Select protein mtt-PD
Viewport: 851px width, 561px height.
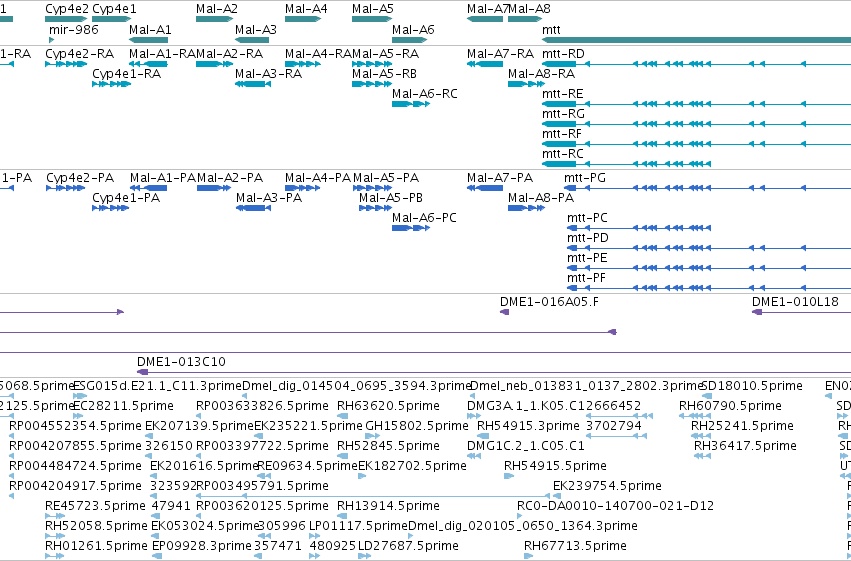point(709,248)
